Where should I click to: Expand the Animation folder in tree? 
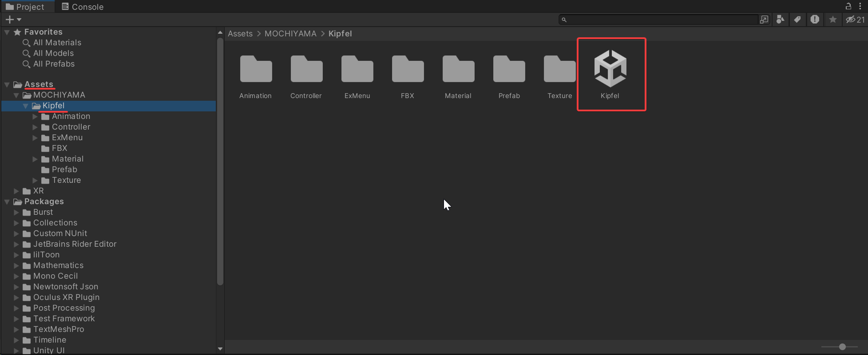(35, 116)
